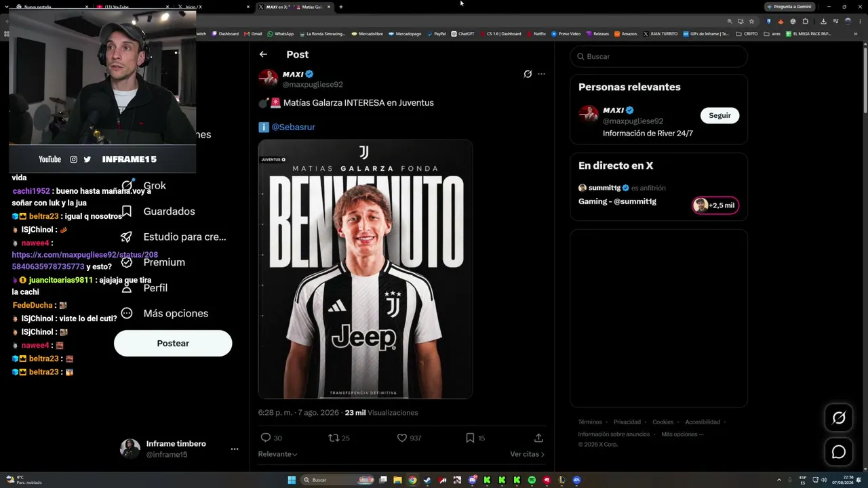Open the Netflix bookmark

tap(536, 34)
